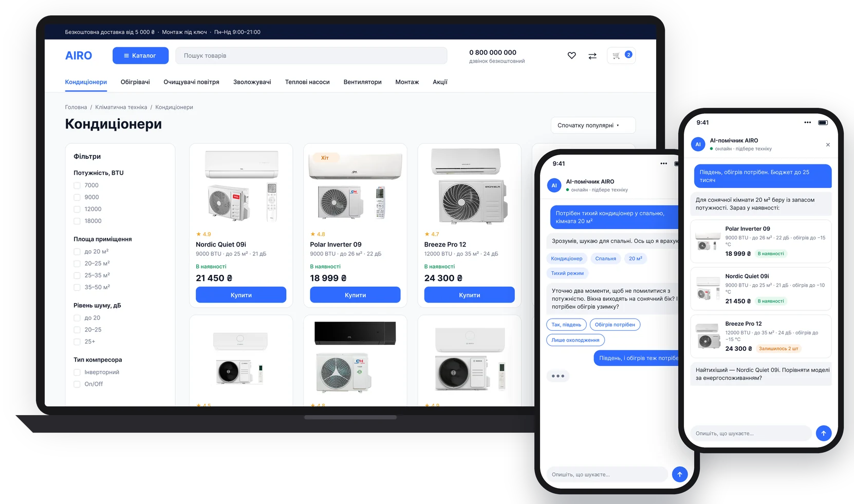Close the AI assistant on front phone
The image size is (854, 504).
click(828, 145)
